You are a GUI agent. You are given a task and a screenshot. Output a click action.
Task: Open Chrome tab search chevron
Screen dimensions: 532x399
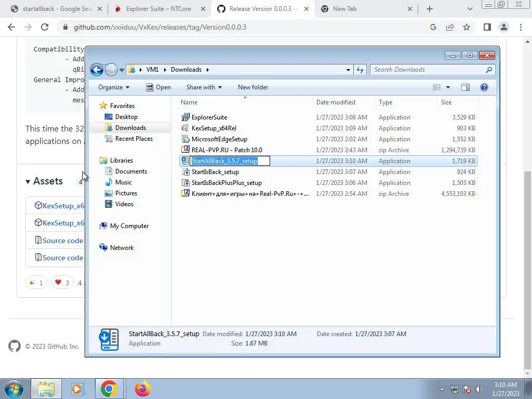click(x=470, y=9)
